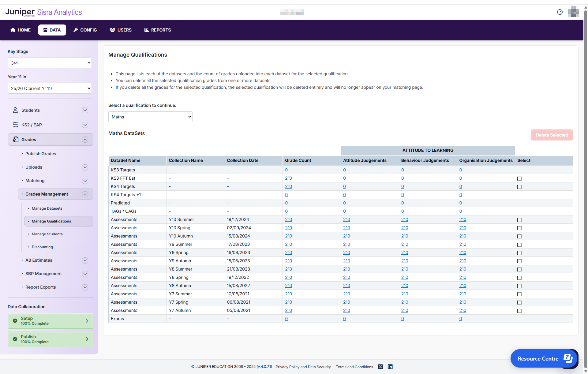Switch to the REPORTS menu
This screenshot has height=374, width=588.
pos(158,30)
